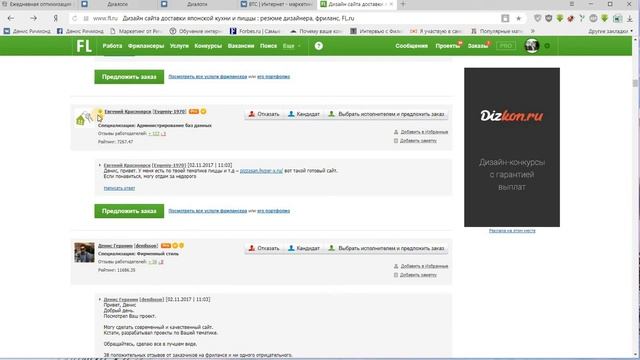Image resolution: width=640 pixels, height=360 pixels.
Task: Click the vertical scrollbar thumb
Action: pos(635,83)
